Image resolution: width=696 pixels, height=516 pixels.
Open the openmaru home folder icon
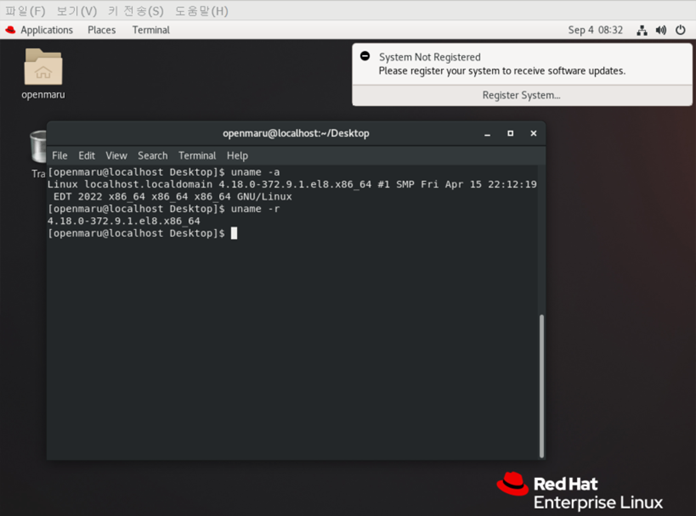point(43,67)
